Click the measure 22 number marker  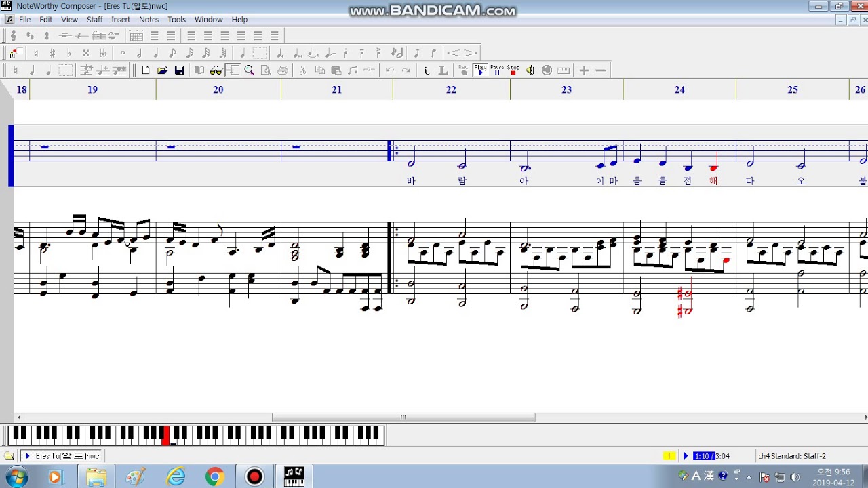(451, 89)
